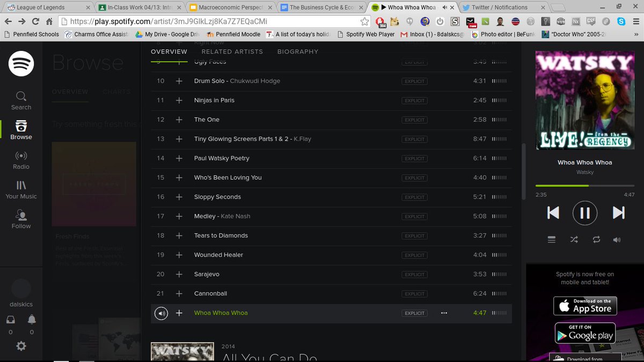Mute the player volume
The image size is (644, 362).
(617, 240)
